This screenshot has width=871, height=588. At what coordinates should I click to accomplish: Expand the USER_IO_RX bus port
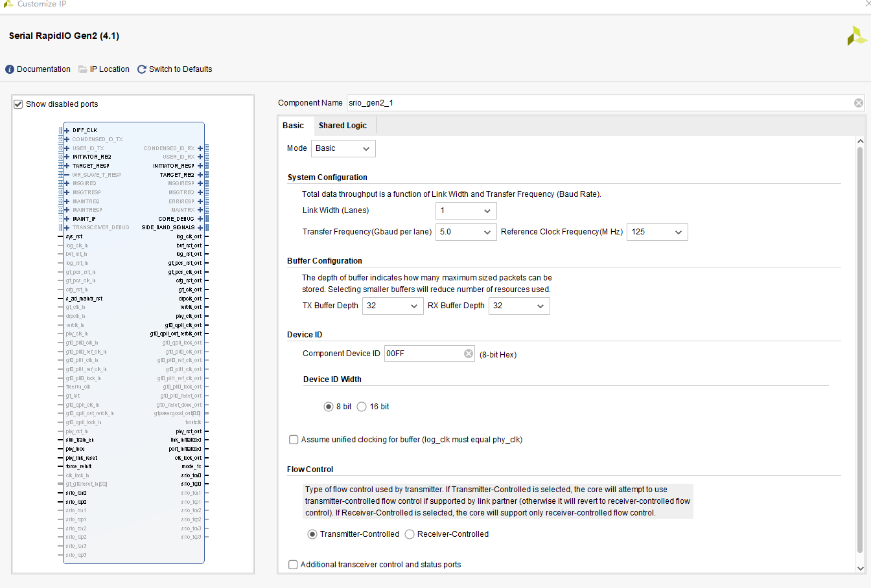(x=200, y=157)
